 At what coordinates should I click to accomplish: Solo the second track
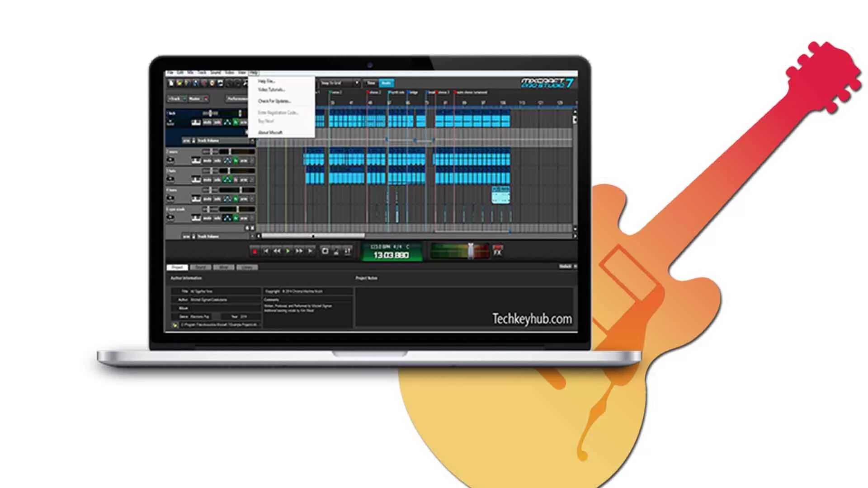click(217, 161)
